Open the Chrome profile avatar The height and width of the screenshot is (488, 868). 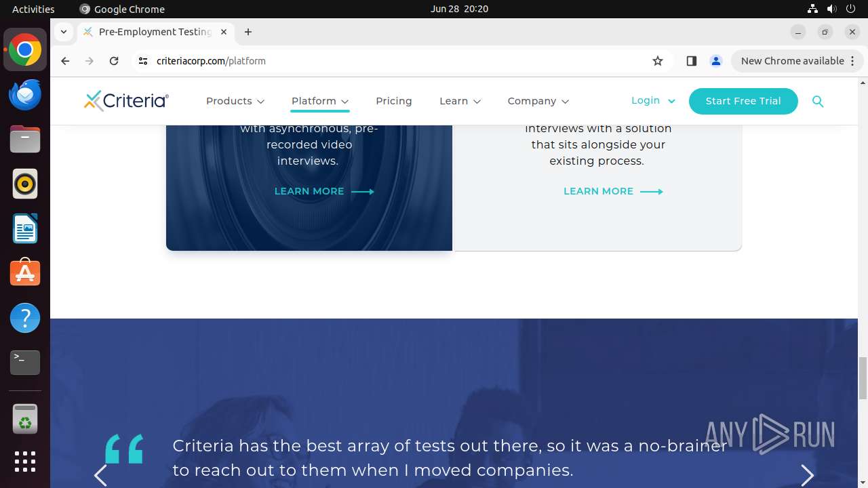coord(715,61)
